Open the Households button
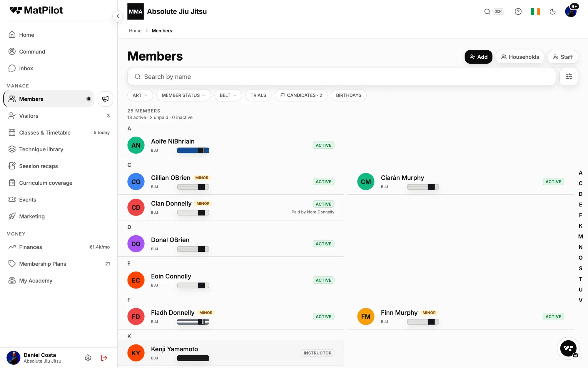This screenshot has height=368, width=588. pos(520,57)
